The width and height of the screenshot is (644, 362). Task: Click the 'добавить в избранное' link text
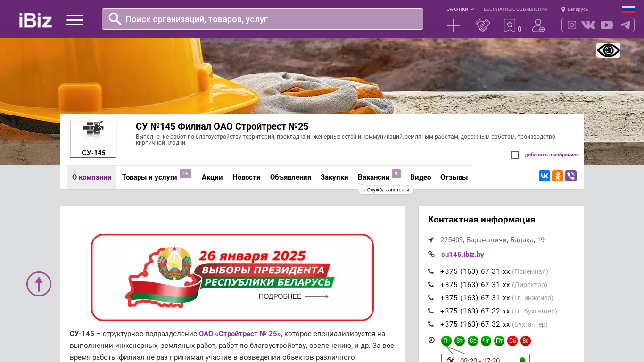(552, 155)
